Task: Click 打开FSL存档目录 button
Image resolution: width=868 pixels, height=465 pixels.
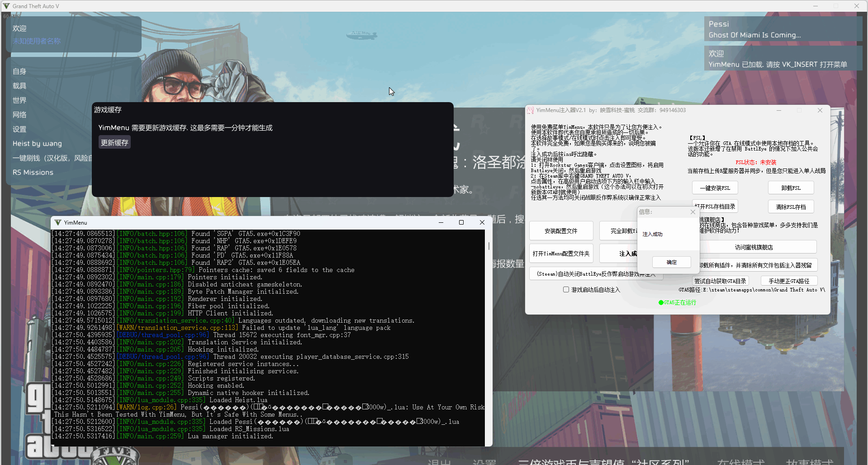Action: point(715,207)
